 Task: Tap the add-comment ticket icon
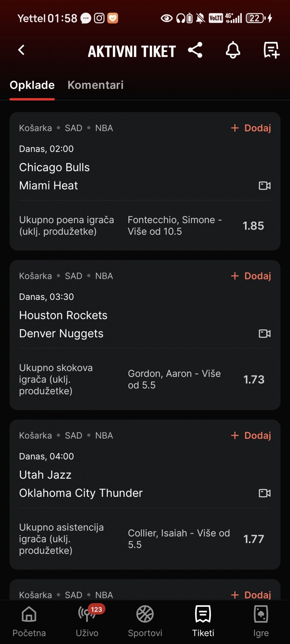271,50
